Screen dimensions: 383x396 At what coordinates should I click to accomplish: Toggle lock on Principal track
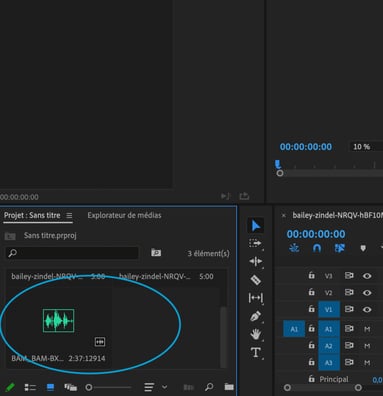311,379
